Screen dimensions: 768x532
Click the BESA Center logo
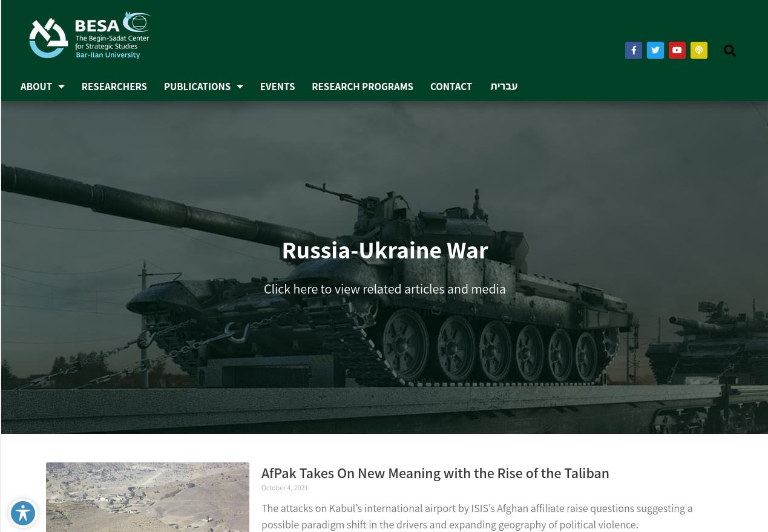[x=89, y=34]
